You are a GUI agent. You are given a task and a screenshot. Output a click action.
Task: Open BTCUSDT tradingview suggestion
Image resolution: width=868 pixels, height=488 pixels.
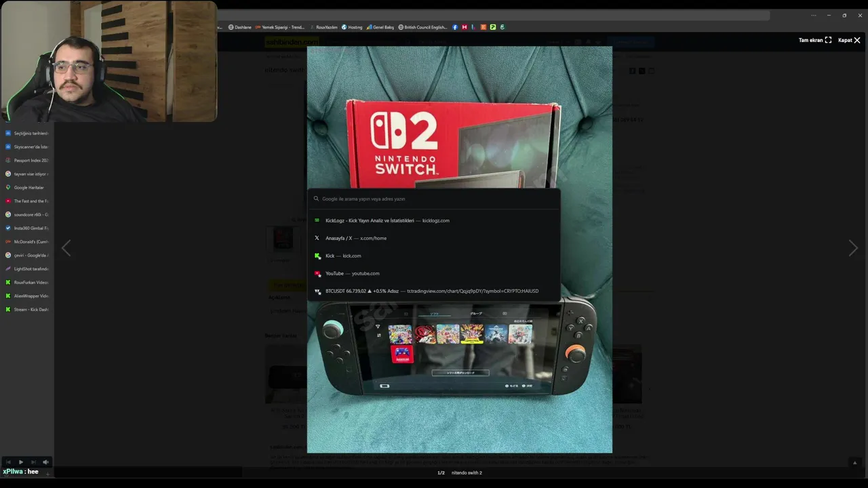point(434,291)
